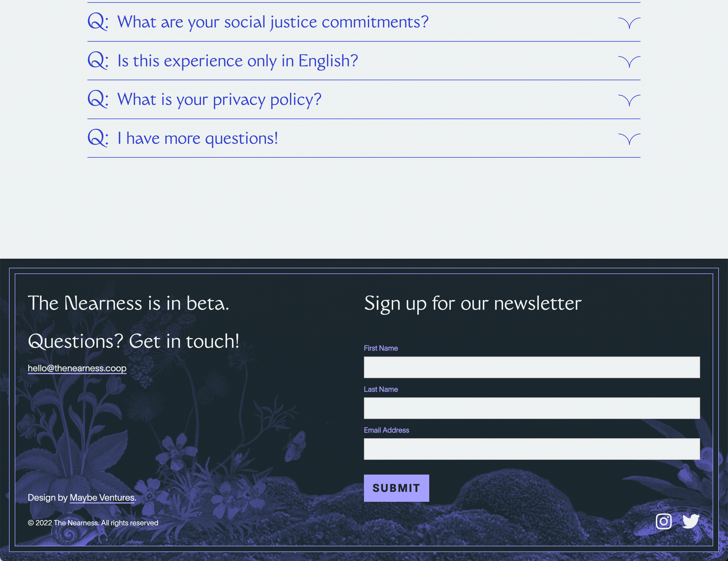Click the hello@thenearness.coop email link
The image size is (728, 561).
coord(77,368)
